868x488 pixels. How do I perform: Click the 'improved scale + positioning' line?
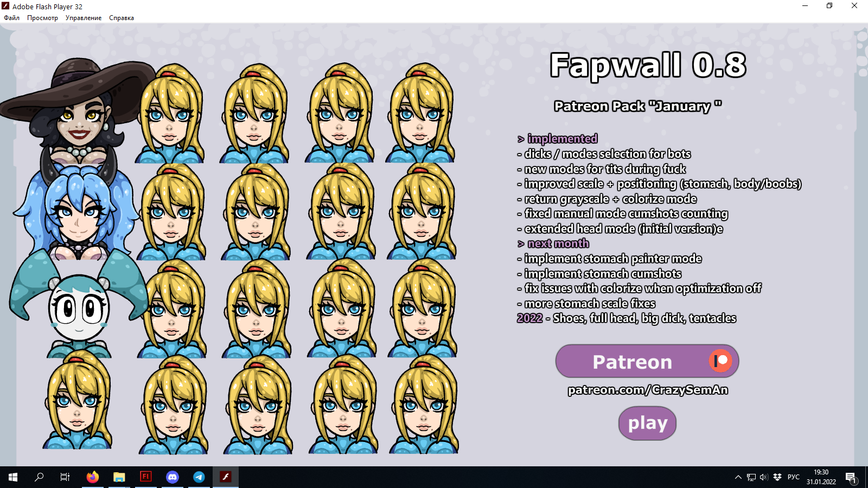tap(659, 184)
